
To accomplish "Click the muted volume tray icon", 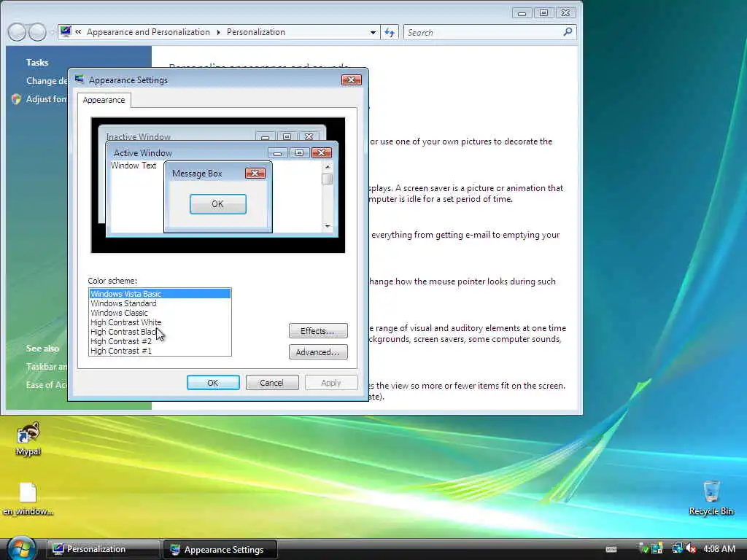I will click(x=692, y=549).
